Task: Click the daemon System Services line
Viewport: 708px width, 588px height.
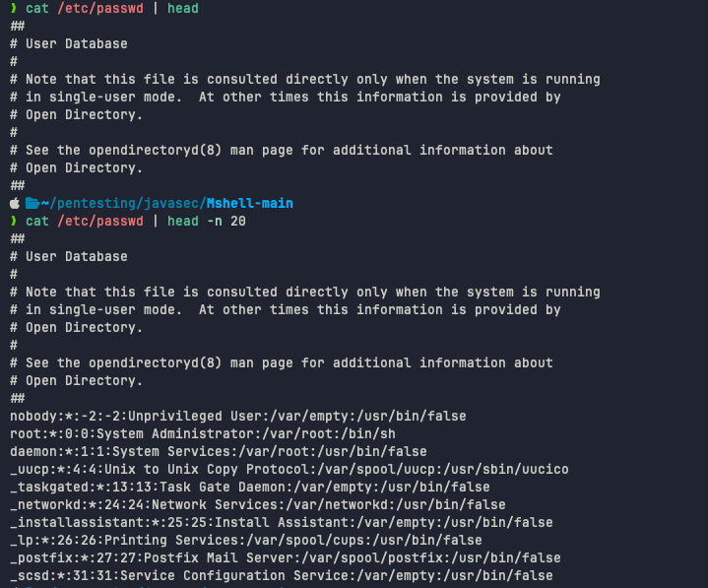Action: click(219, 451)
